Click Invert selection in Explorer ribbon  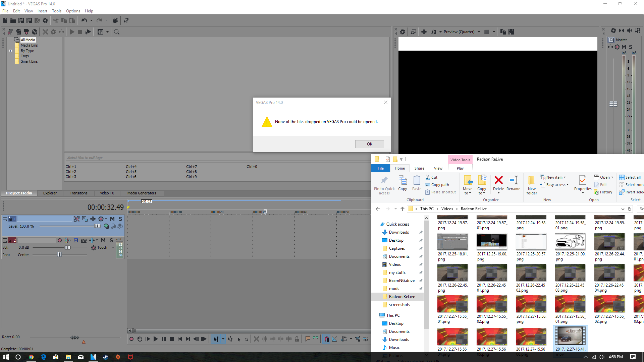[631, 192]
